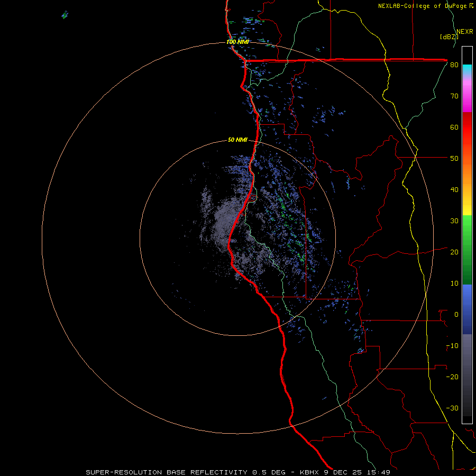Click the 0 value on the dBZ scale
Image resolution: width=476 pixels, height=476 pixels.
456,315
